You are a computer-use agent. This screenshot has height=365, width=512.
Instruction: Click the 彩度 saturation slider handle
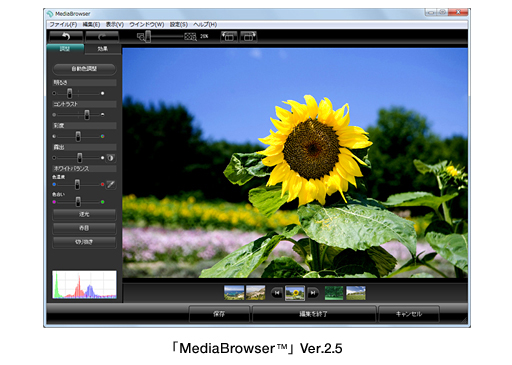point(78,136)
